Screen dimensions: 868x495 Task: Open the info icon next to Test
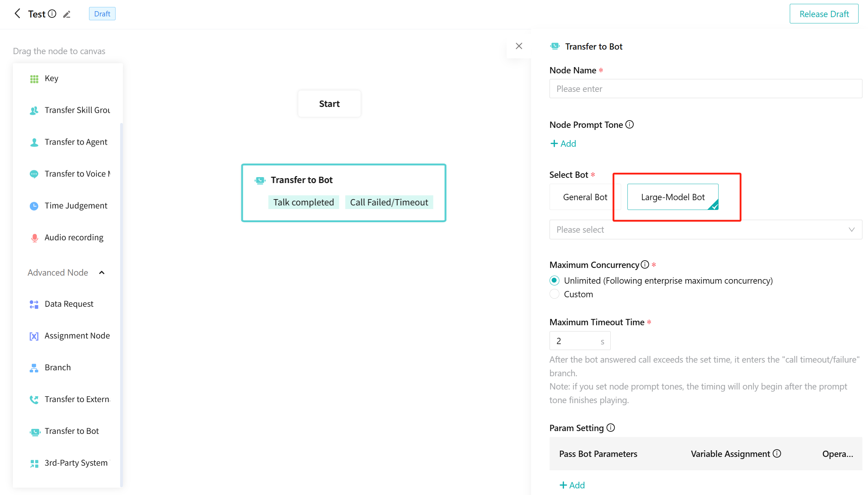pyautogui.click(x=52, y=14)
